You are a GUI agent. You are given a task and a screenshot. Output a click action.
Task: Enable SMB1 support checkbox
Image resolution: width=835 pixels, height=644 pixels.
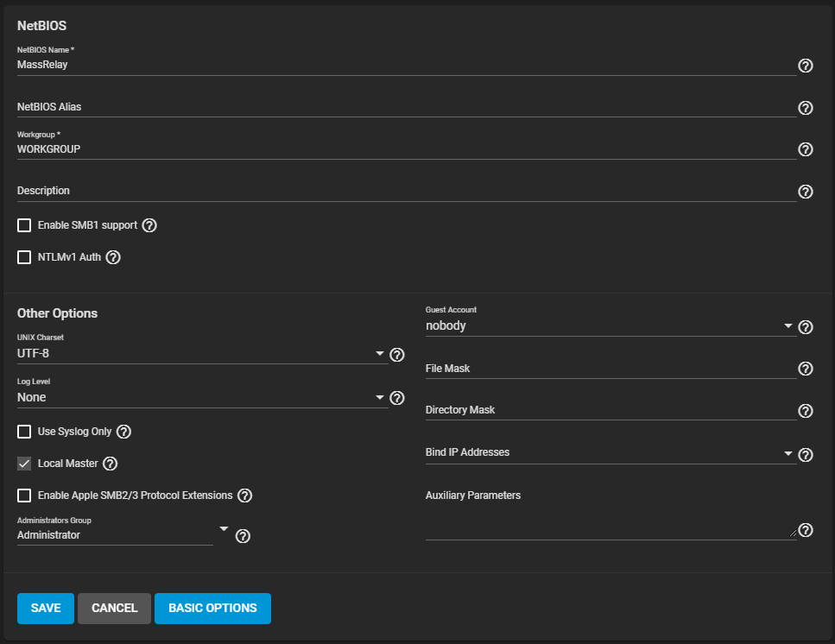[24, 225]
